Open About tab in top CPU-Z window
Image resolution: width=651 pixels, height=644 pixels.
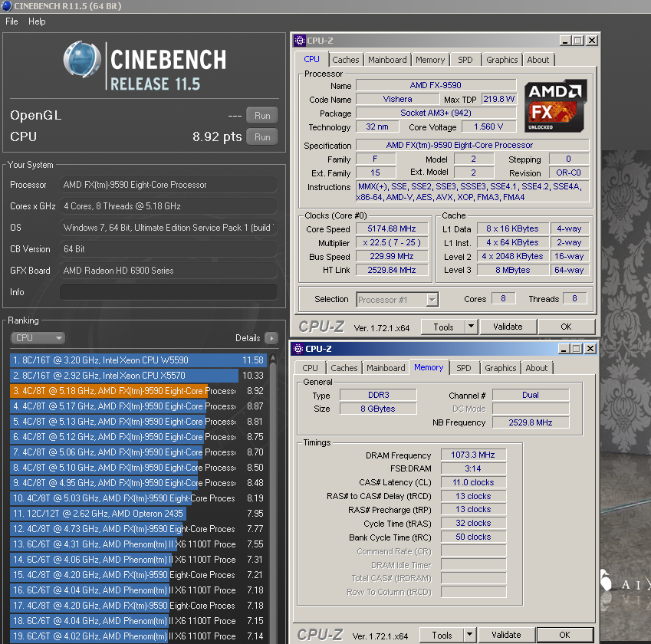coord(538,60)
